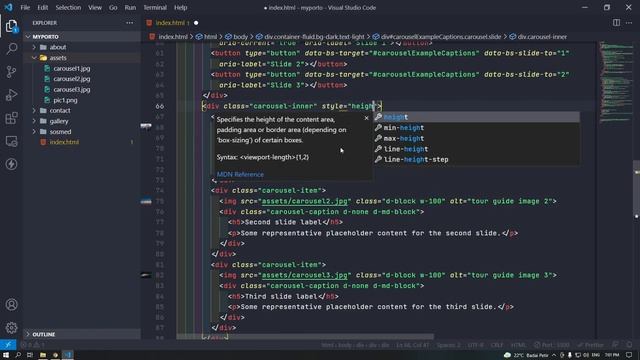
Task: Collapse the MYPORTO project section
Action: 82,37
